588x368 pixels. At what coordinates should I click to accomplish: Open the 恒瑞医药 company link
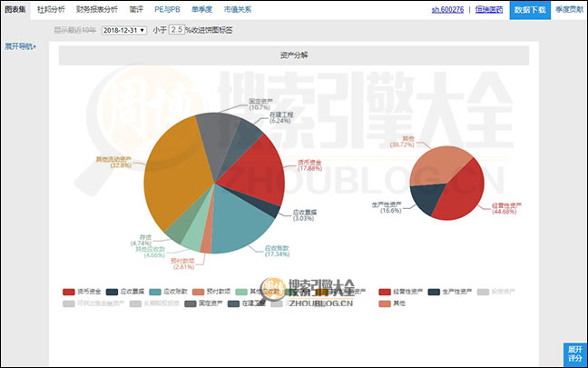coord(489,9)
